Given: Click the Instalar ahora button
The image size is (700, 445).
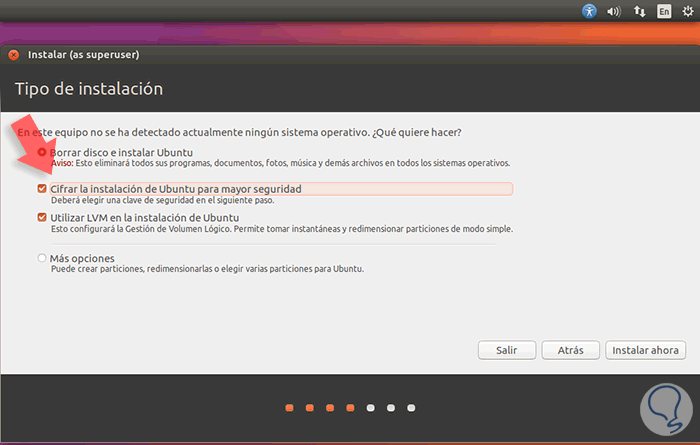Looking at the screenshot, I should pyautogui.click(x=646, y=350).
